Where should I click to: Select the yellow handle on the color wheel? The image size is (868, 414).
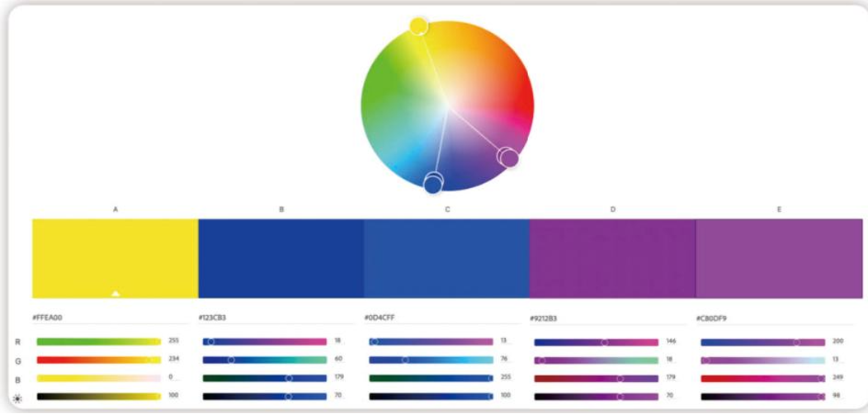(x=419, y=26)
